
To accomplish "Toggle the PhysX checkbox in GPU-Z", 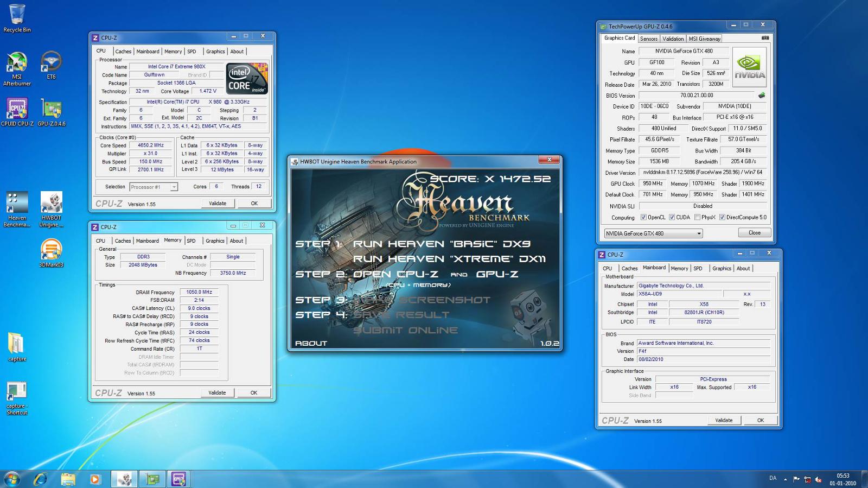I will point(697,217).
